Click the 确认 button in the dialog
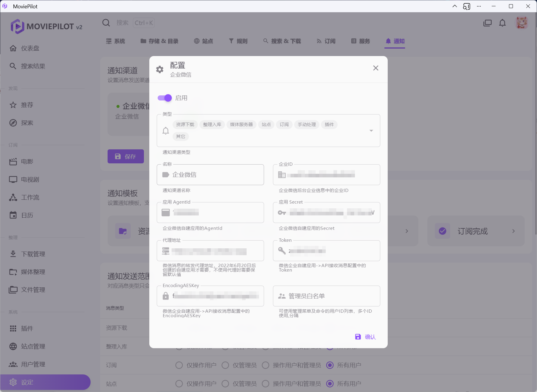The width and height of the screenshot is (537, 392). [365, 337]
